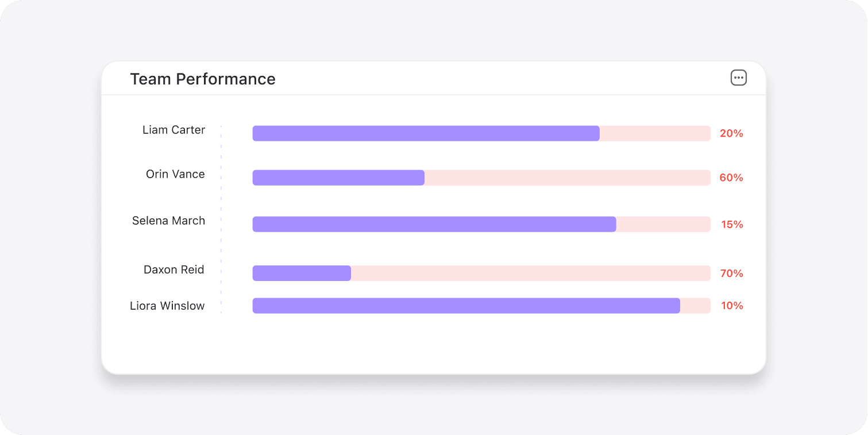This screenshot has width=868, height=435.
Task: Click the Team Performance card header
Action: [x=203, y=79]
